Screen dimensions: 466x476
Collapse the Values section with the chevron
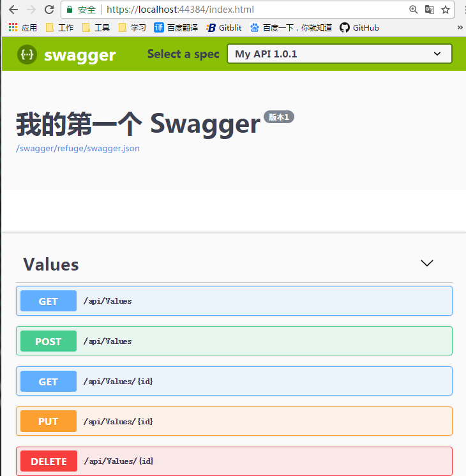[427, 263]
